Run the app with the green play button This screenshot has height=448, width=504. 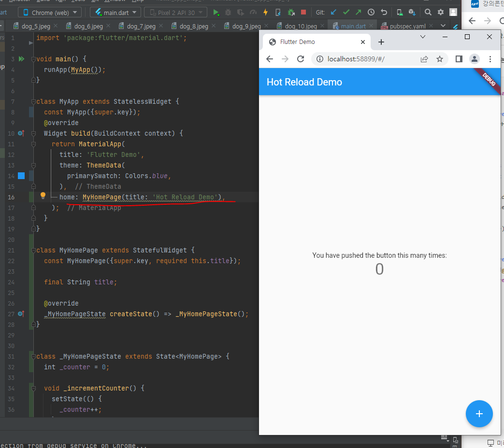tap(216, 13)
